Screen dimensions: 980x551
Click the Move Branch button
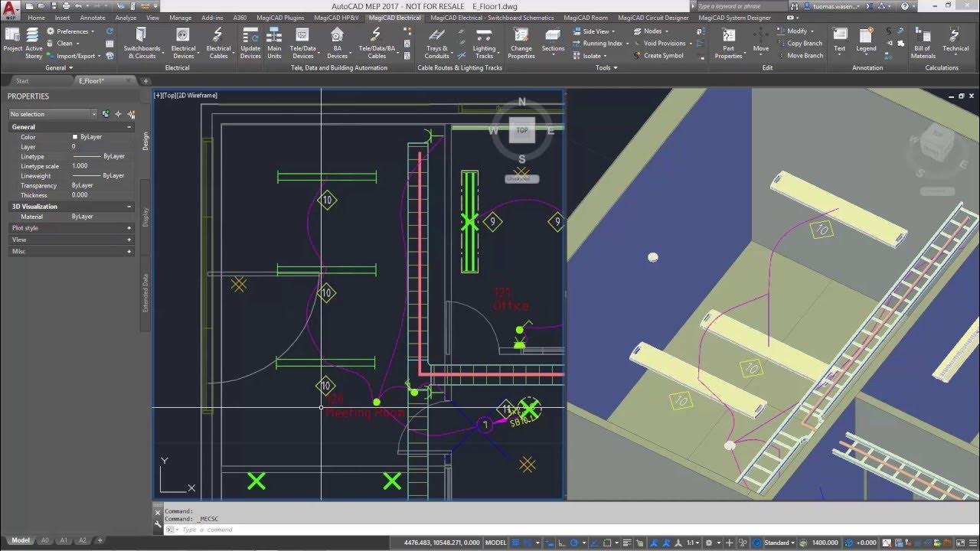click(x=799, y=56)
